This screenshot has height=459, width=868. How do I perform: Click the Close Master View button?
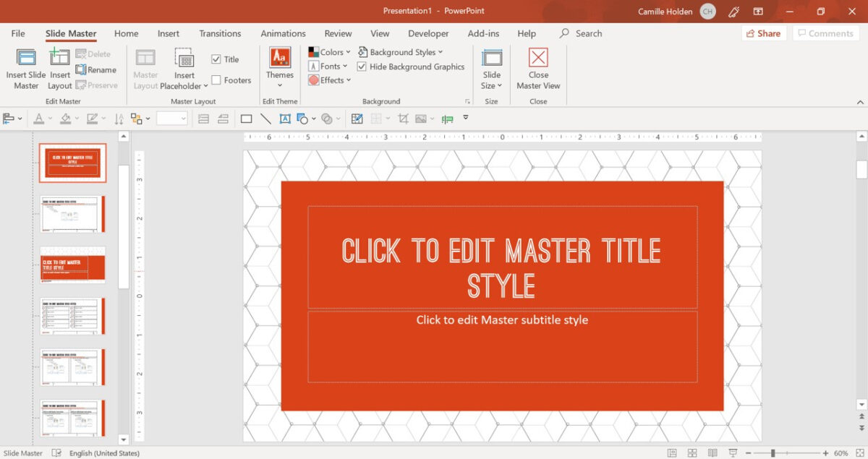point(538,68)
